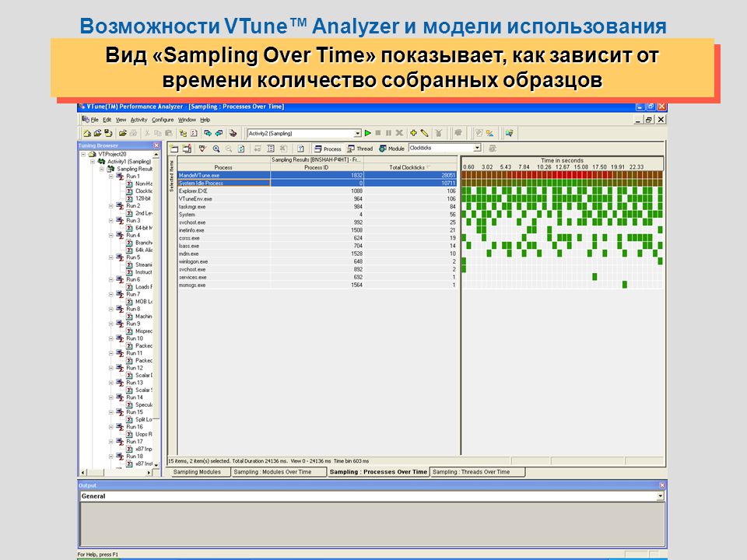Toggle the Process view button
The height and width of the screenshot is (560, 747).
point(328,149)
